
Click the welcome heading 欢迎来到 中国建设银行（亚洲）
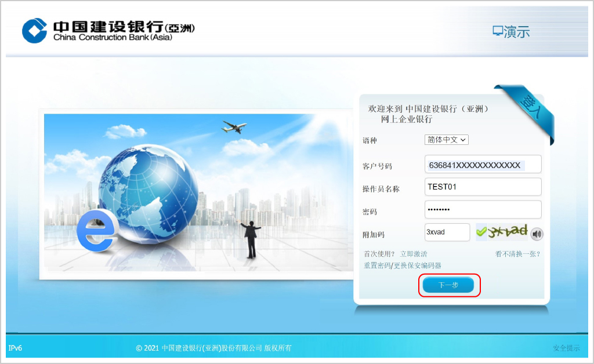tap(429, 109)
